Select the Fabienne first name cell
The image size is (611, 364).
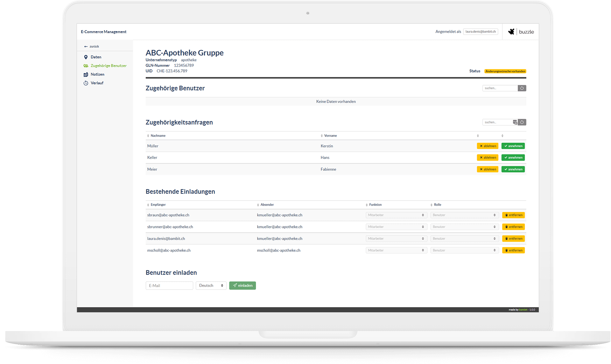328,169
